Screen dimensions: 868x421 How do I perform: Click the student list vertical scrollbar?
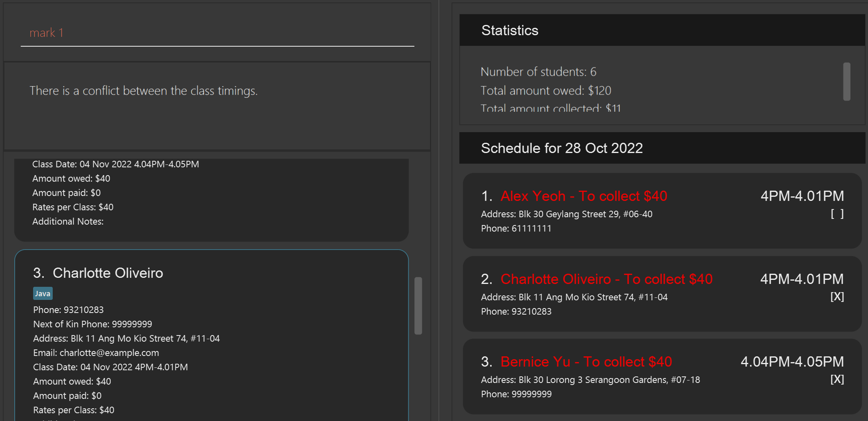click(x=418, y=306)
